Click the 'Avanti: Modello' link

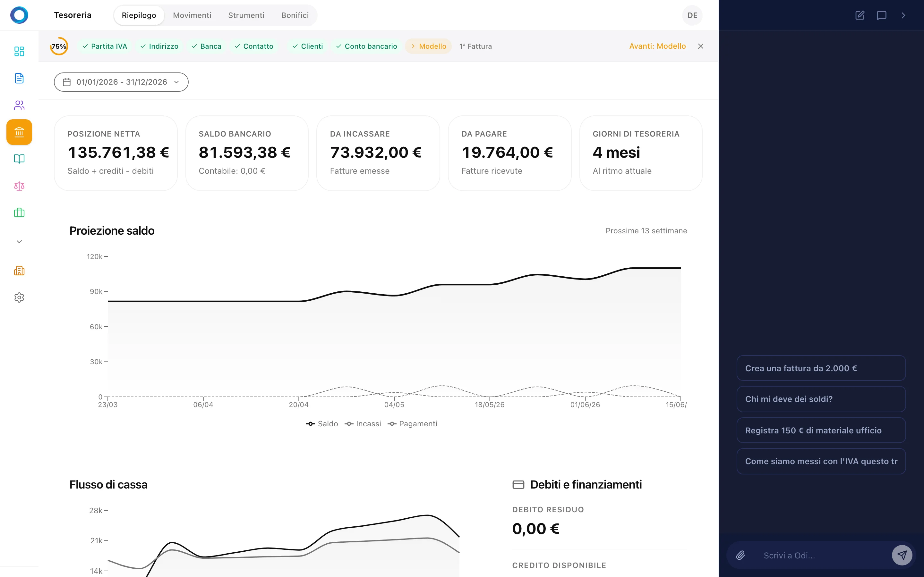(657, 46)
